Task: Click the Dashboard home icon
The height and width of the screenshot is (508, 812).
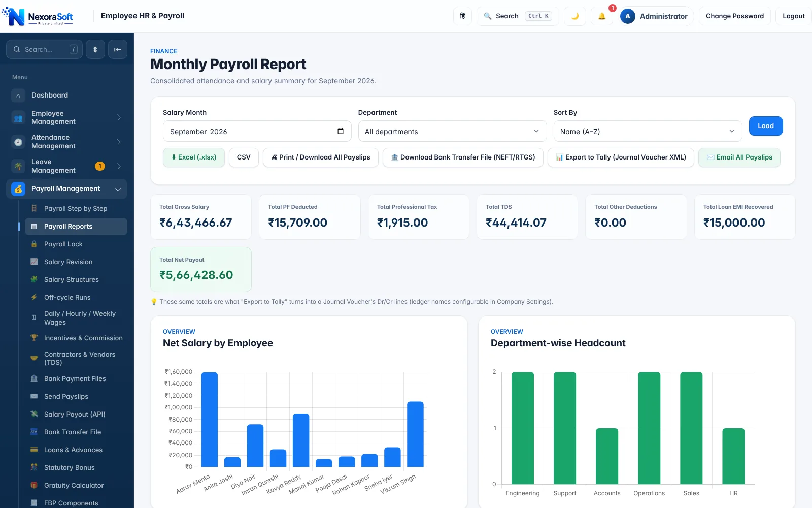Action: click(x=18, y=96)
